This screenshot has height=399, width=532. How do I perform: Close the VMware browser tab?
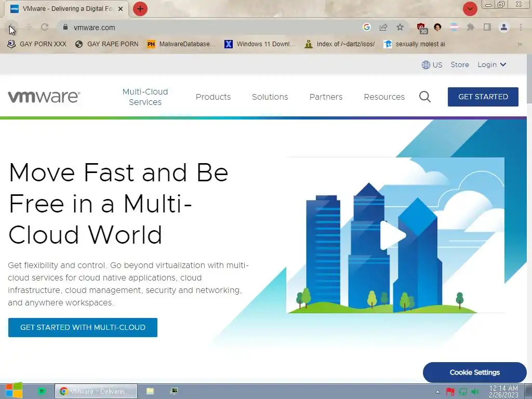[121, 9]
